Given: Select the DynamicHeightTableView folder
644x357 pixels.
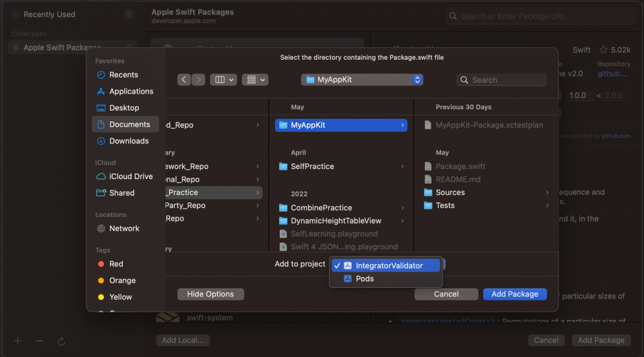Looking at the screenshot, I should (341, 221).
